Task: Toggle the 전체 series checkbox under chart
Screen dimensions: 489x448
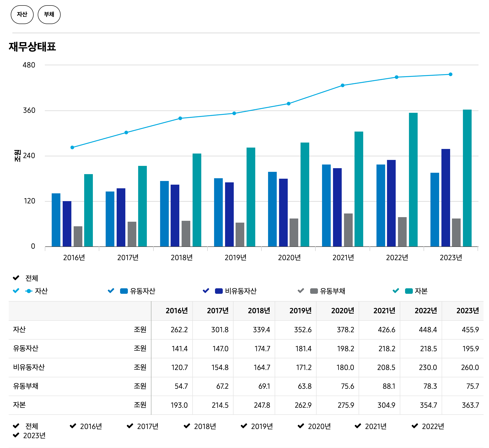Action: (16, 278)
